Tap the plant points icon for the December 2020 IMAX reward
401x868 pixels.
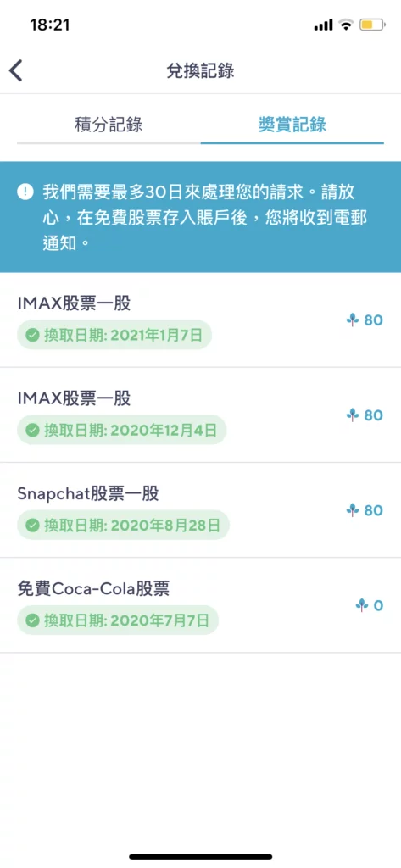pyautogui.click(x=353, y=415)
